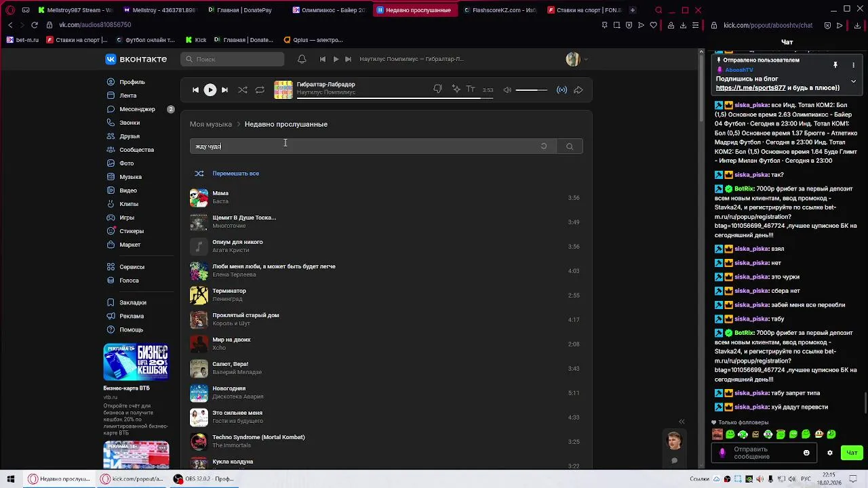The width and height of the screenshot is (868, 488).
Task: Adjust the VK player volume slider
Action: coord(531,89)
